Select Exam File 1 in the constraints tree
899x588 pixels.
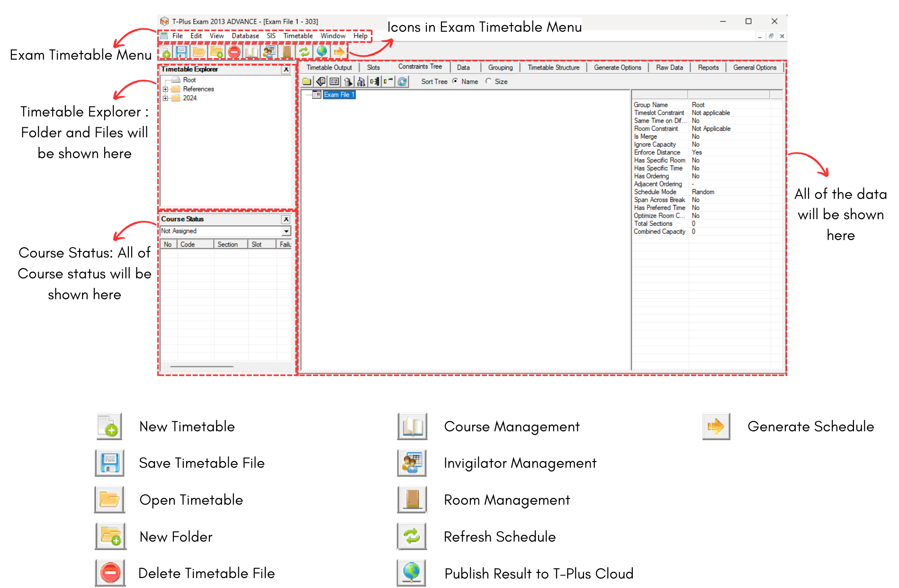[339, 95]
